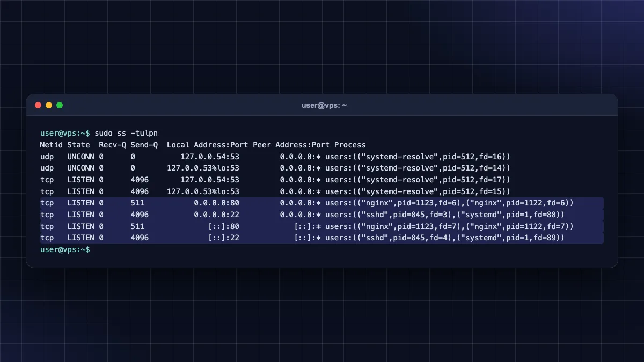The height and width of the screenshot is (362, 644).
Task: Click the process entry with fd=16
Action: [x=418, y=157]
